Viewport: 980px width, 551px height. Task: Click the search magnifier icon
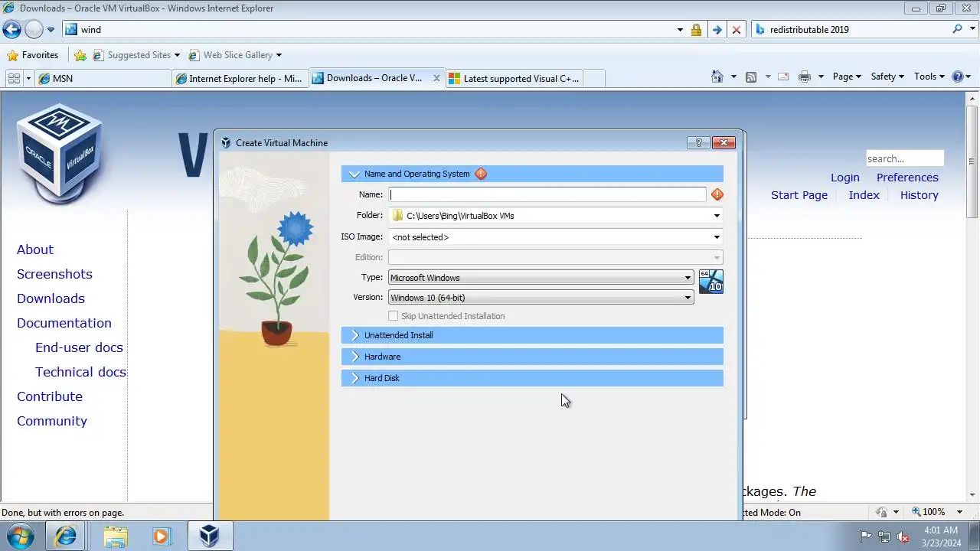point(958,29)
